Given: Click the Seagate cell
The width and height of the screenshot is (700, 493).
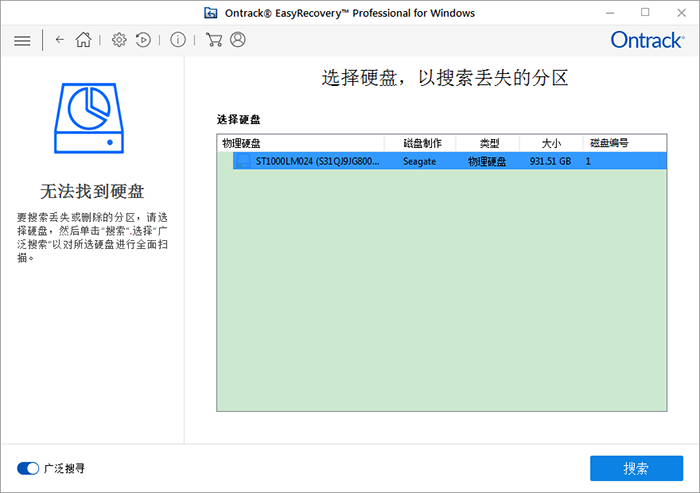Looking at the screenshot, I should [x=419, y=161].
